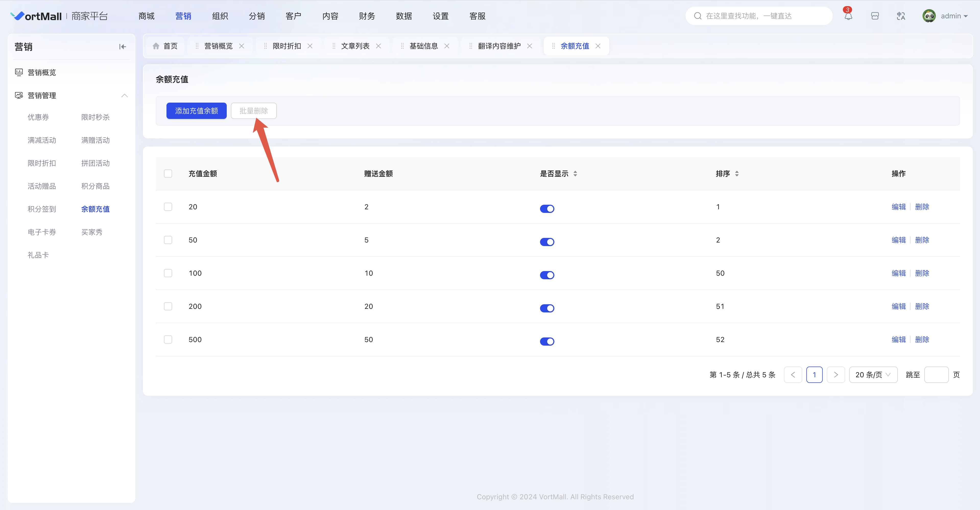Open the language translation icon

pyautogui.click(x=901, y=16)
